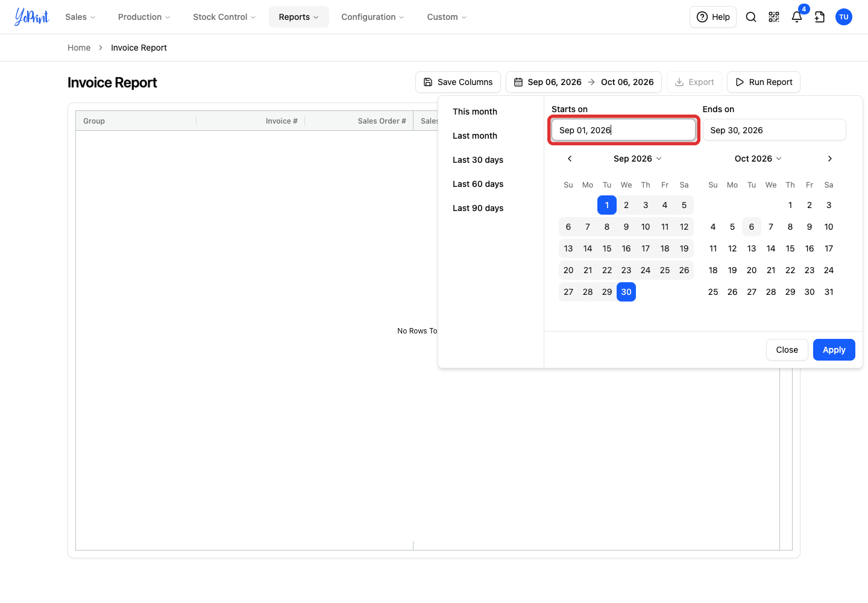Select the Last month preset

pyautogui.click(x=475, y=136)
